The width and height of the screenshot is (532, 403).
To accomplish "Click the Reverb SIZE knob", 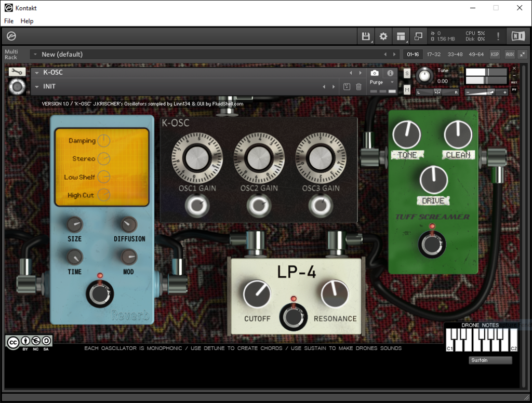I will (x=75, y=224).
